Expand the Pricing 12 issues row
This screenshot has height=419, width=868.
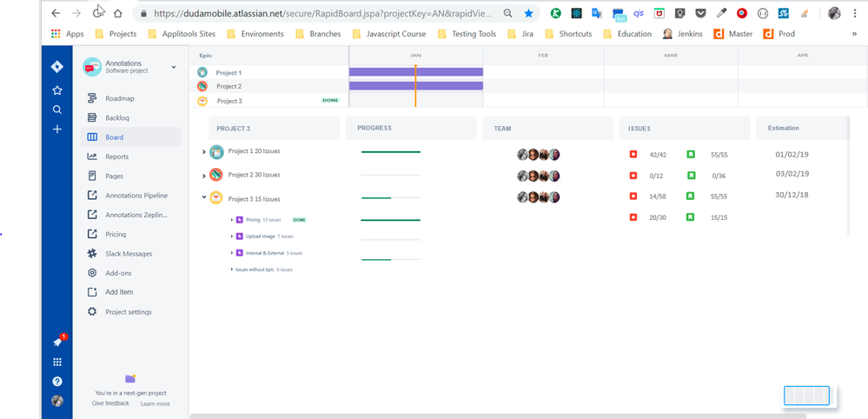[x=231, y=220]
